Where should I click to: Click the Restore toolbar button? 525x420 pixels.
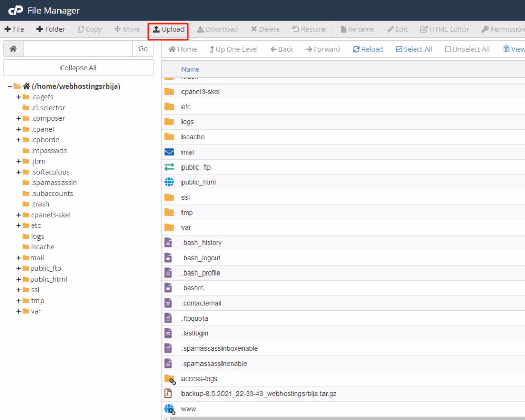coord(309,29)
